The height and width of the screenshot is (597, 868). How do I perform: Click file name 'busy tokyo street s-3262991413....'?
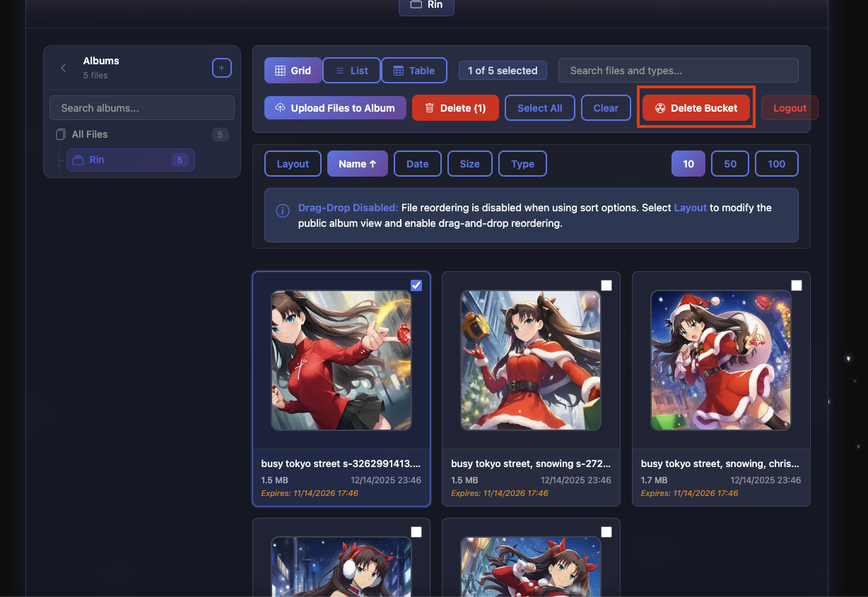click(341, 464)
